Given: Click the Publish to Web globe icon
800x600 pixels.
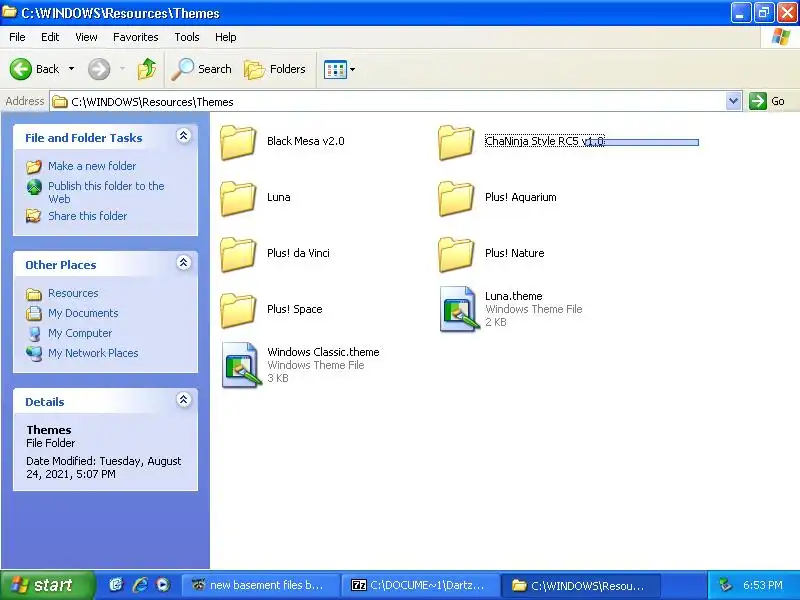Looking at the screenshot, I should pyautogui.click(x=34, y=187).
